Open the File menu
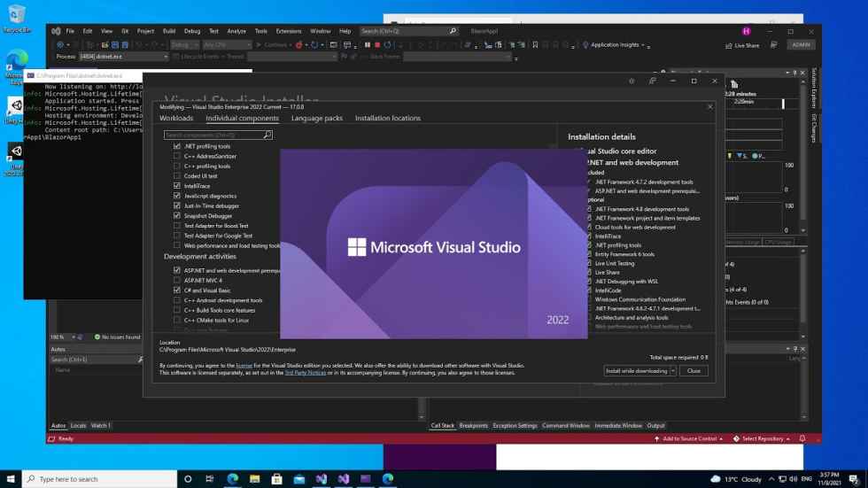 (x=70, y=31)
